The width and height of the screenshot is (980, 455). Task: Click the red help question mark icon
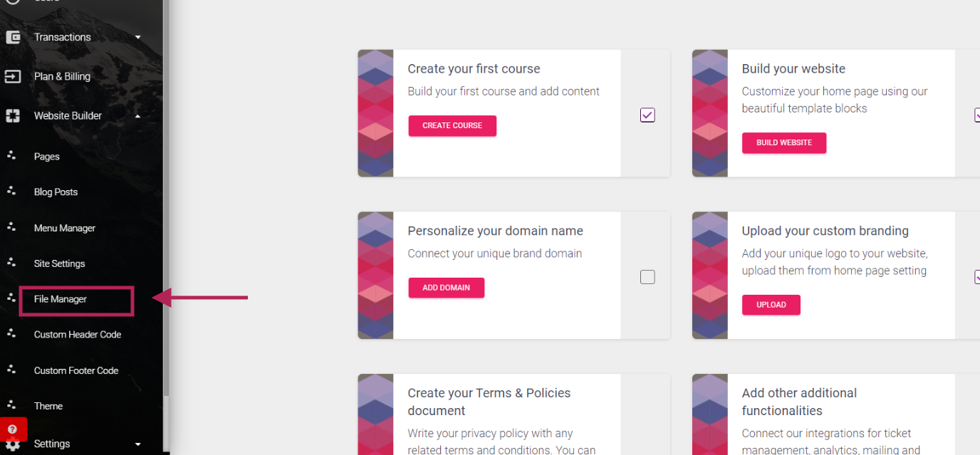pos(12,429)
